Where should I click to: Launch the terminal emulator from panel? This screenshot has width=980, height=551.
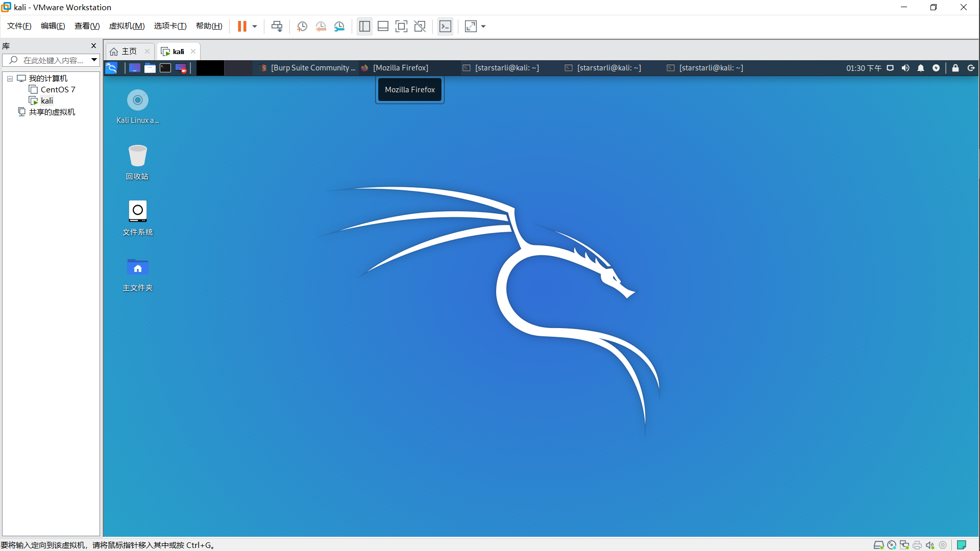[x=165, y=68]
